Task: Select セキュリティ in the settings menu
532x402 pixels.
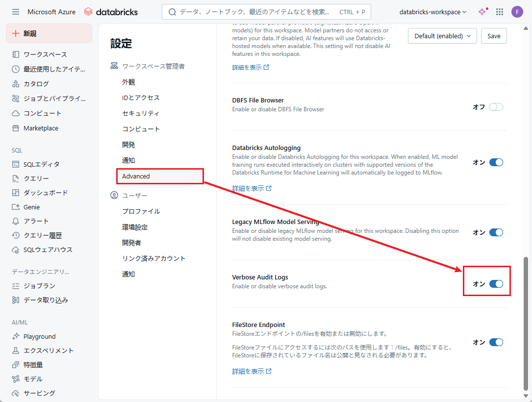Action: tap(141, 113)
